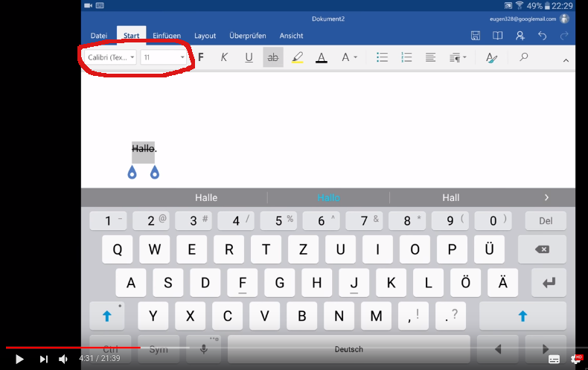Image resolution: width=588 pixels, height=370 pixels.
Task: Tap the camera recording status icon
Action: point(89,5)
